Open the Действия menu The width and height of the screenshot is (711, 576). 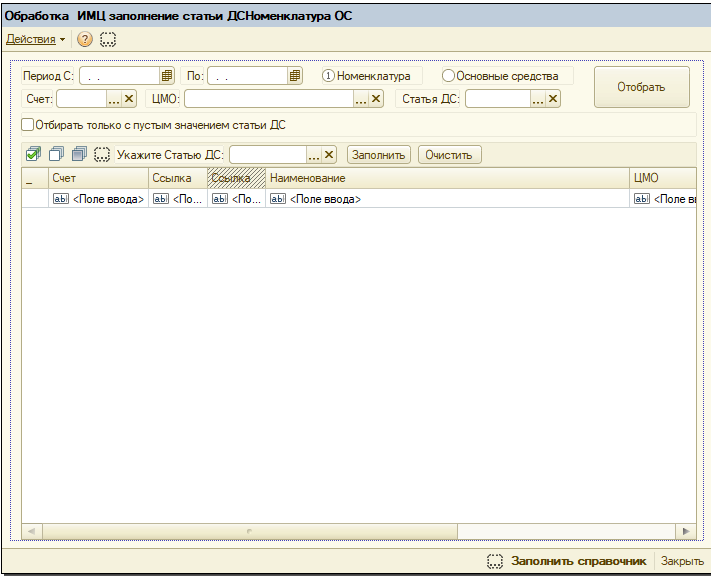35,39
